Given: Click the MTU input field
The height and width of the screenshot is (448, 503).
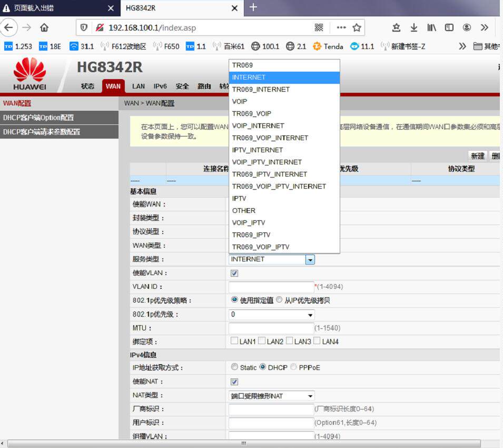Looking at the screenshot, I should click(x=271, y=328).
